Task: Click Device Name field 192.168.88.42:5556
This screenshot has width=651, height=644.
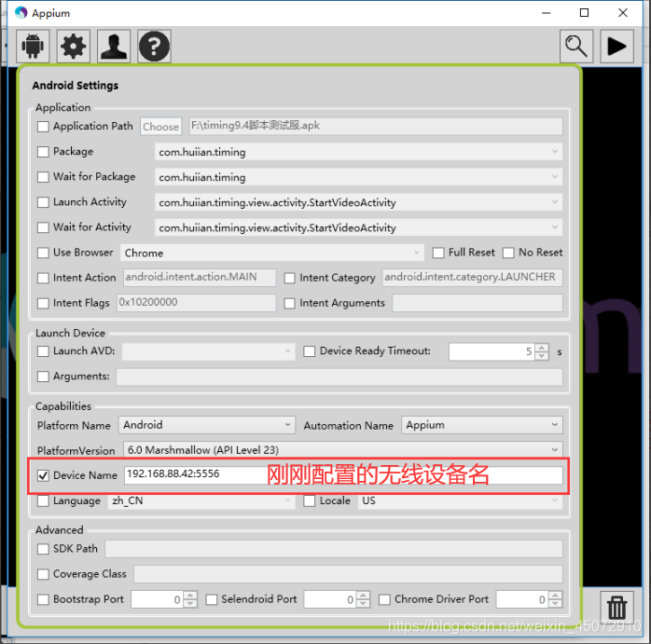Action: [x=343, y=475]
